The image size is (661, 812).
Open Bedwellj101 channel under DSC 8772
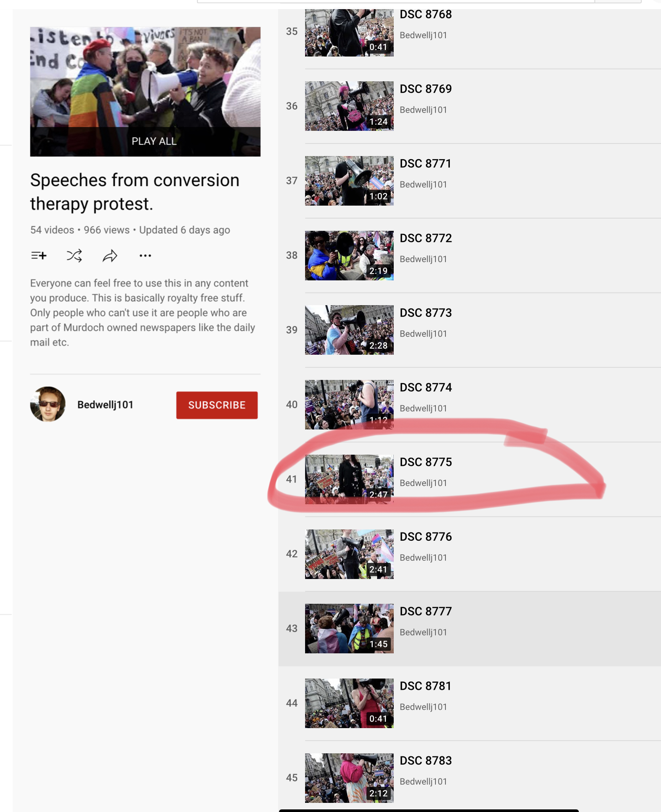[x=423, y=259]
